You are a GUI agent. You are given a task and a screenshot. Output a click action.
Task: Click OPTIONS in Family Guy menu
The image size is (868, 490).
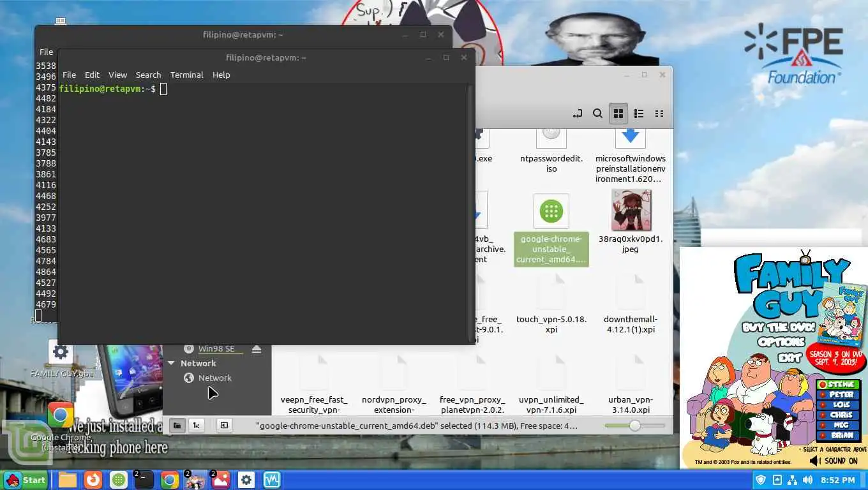tap(781, 343)
